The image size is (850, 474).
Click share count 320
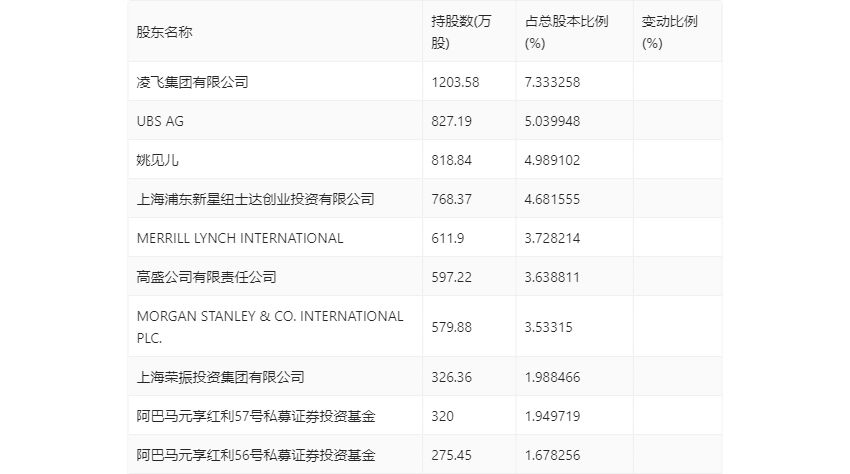tap(442, 416)
